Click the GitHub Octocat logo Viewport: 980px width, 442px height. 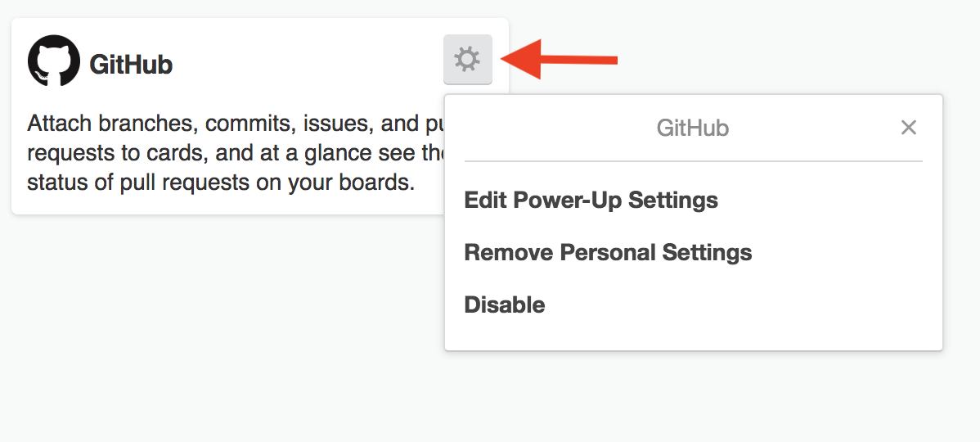54,61
